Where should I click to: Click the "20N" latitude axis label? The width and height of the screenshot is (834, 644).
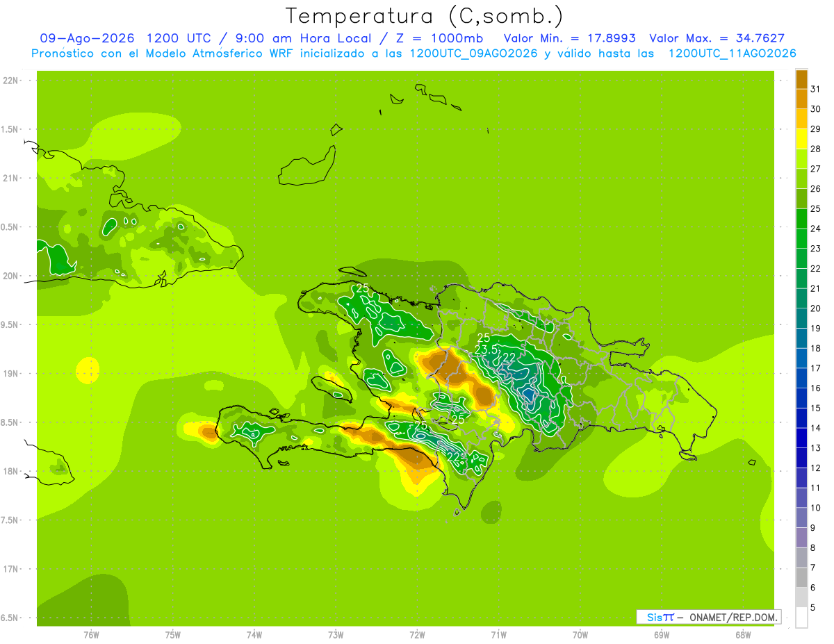[x=10, y=276]
